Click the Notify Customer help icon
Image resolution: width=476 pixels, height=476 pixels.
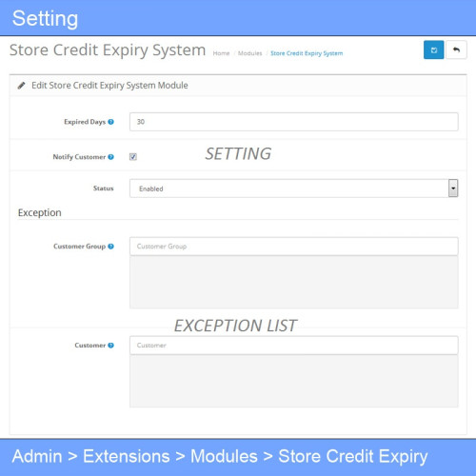tap(110, 157)
